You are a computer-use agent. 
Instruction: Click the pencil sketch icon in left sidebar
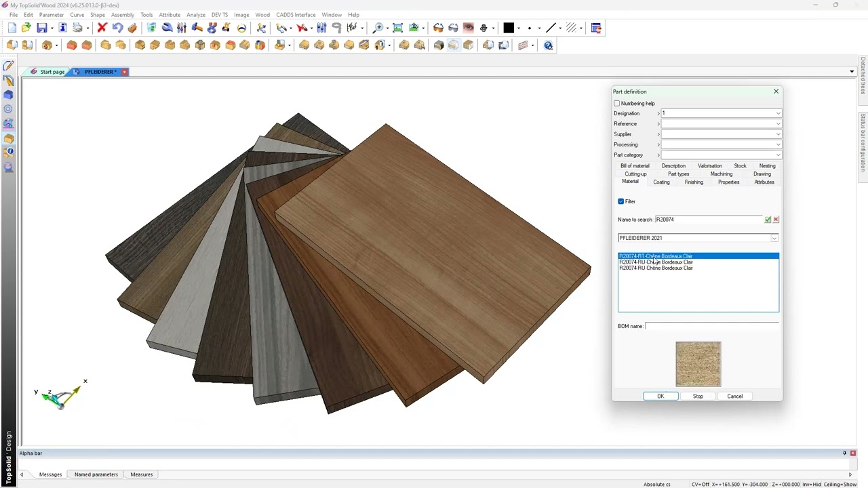pos(8,66)
